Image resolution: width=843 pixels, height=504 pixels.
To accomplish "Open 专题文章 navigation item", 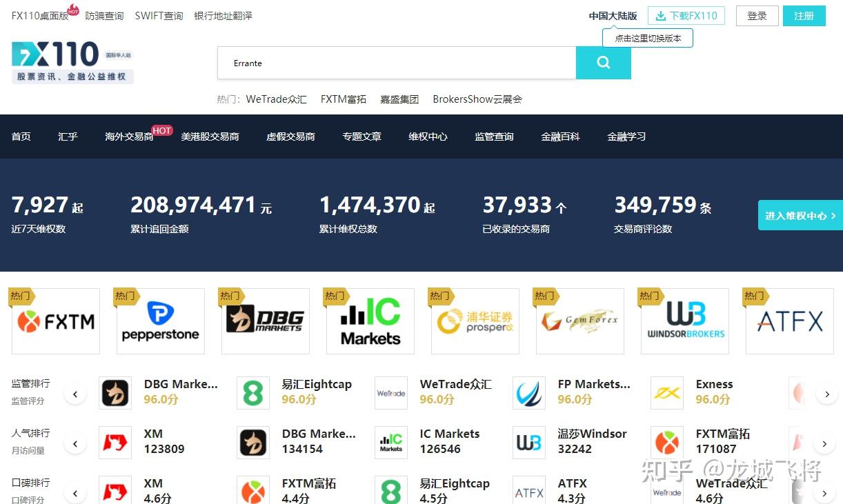I will [x=361, y=137].
